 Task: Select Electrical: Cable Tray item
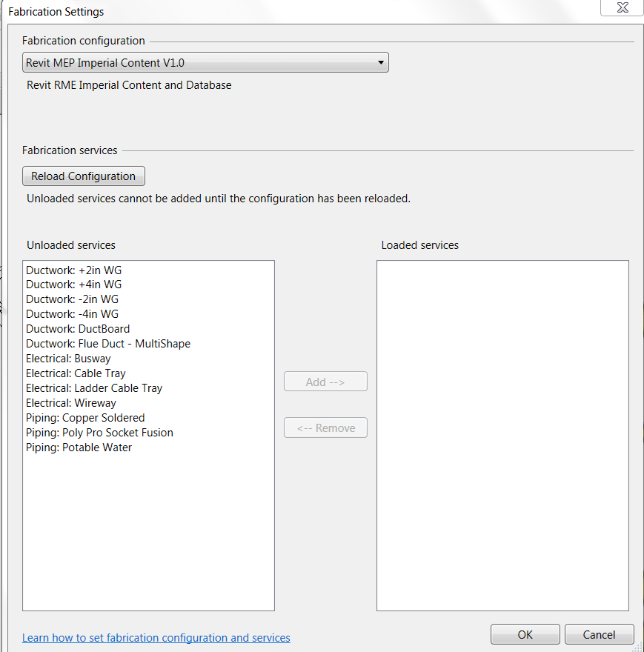[76, 373]
